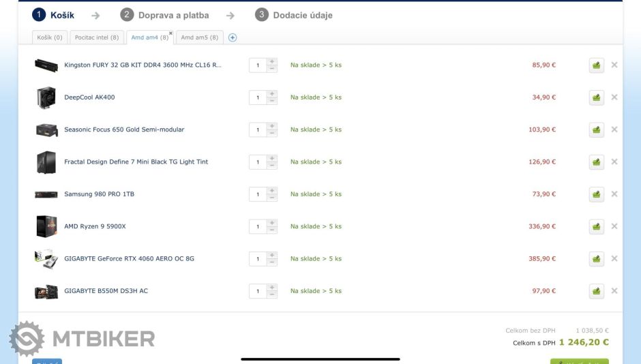
Task: Open AMD Ryzen 9 5900X product link
Action: tap(95, 226)
